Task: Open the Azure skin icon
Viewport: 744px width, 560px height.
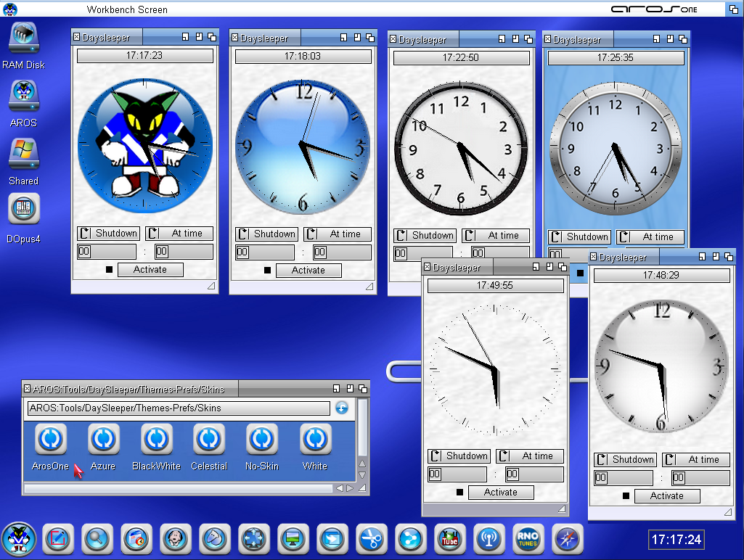Action: (x=103, y=440)
